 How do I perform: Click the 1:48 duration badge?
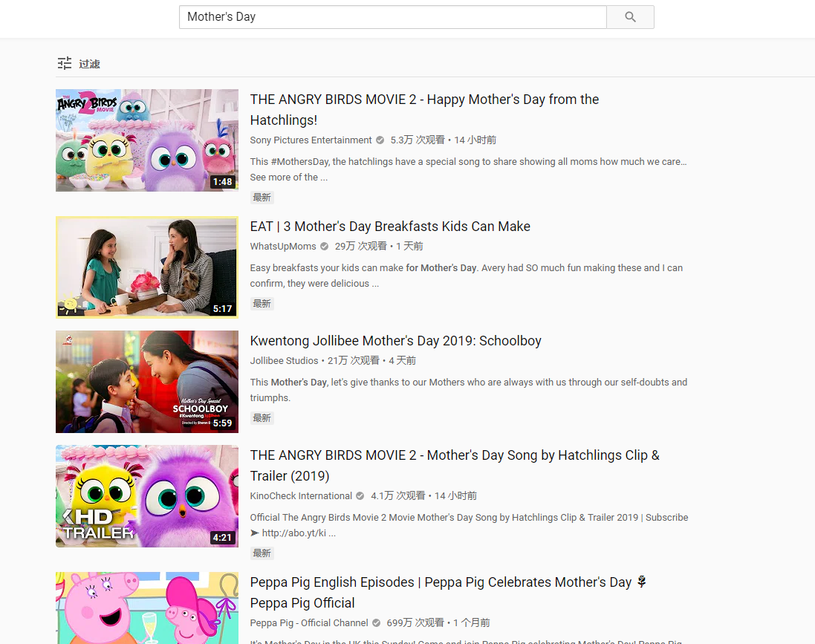(x=222, y=182)
